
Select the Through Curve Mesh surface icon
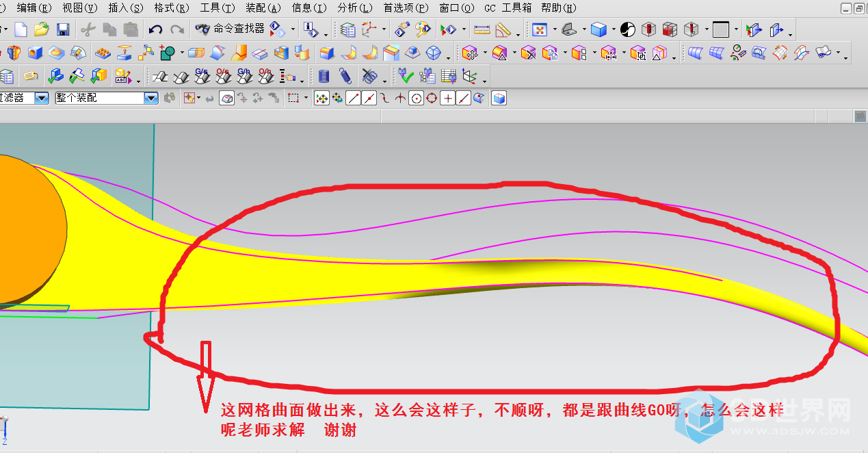point(716,52)
